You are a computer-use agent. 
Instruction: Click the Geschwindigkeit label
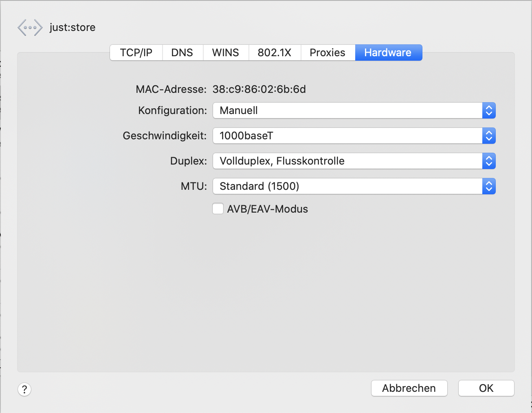[x=165, y=136]
